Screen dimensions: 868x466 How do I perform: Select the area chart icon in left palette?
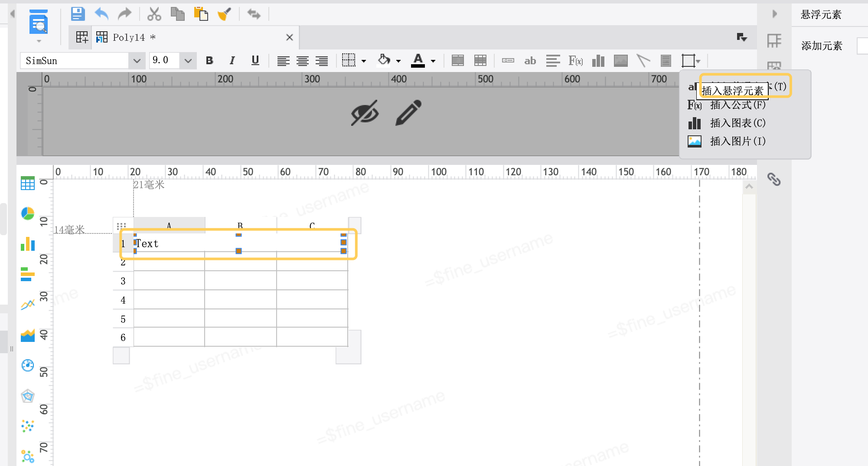tap(28, 335)
